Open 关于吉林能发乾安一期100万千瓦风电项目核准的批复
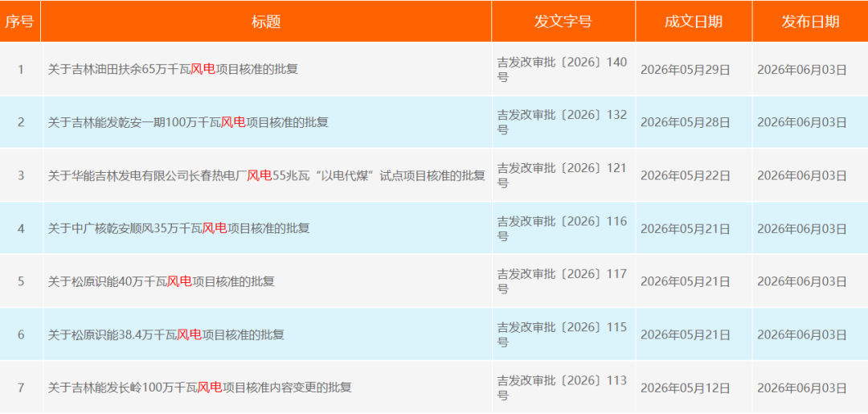Viewport: 868px width, 414px height. 188,122
